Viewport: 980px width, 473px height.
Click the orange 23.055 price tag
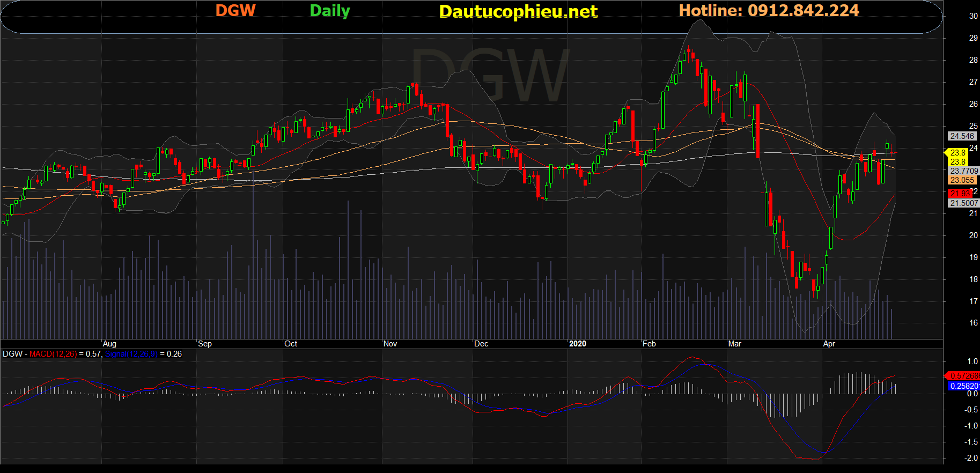pos(962,180)
